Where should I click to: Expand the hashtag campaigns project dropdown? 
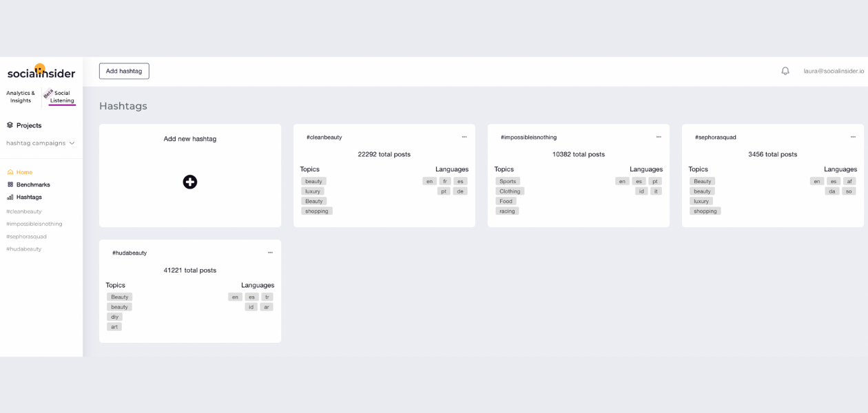[x=41, y=143]
